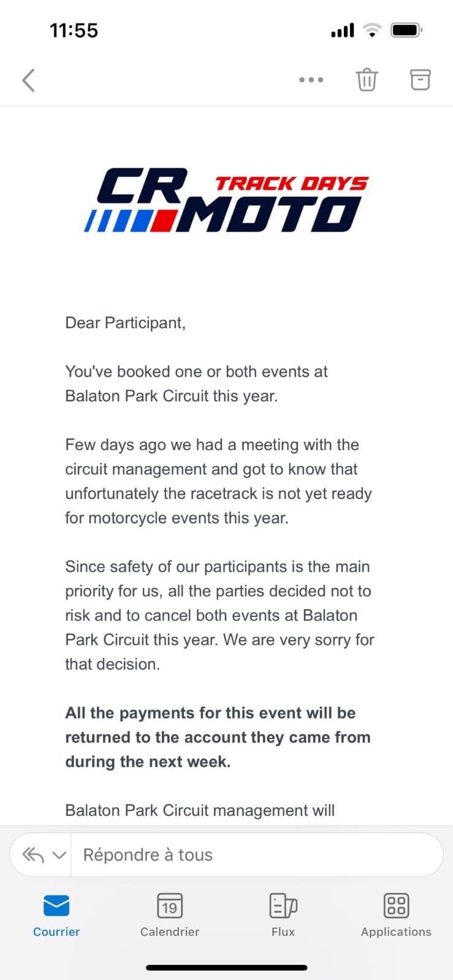The width and height of the screenshot is (453, 980).
Task: Tap the home indicator bar
Action: tap(226, 968)
